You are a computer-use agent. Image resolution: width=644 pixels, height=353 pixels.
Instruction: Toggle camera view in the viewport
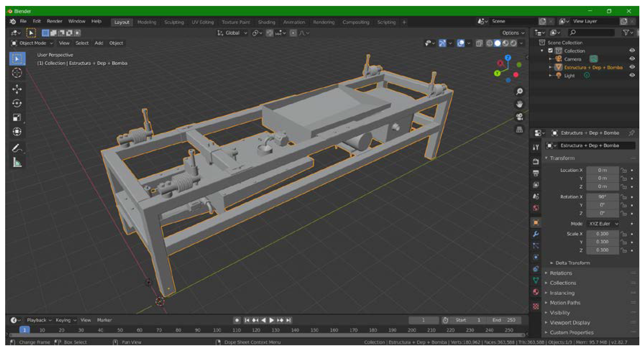(x=519, y=117)
